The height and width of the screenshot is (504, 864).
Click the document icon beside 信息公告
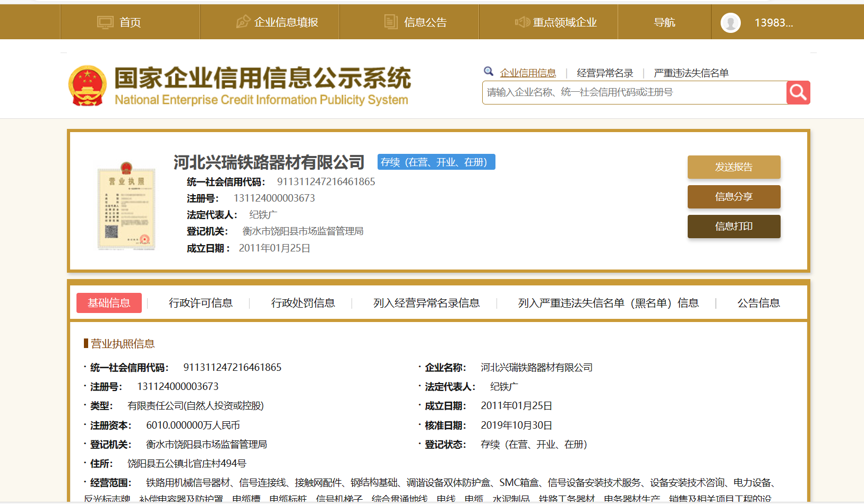point(391,22)
